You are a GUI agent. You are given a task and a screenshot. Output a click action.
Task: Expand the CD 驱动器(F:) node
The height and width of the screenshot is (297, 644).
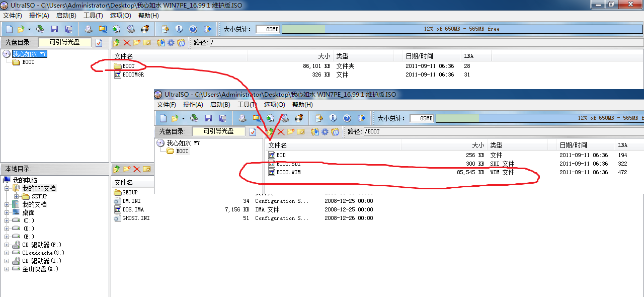pyautogui.click(x=7, y=245)
